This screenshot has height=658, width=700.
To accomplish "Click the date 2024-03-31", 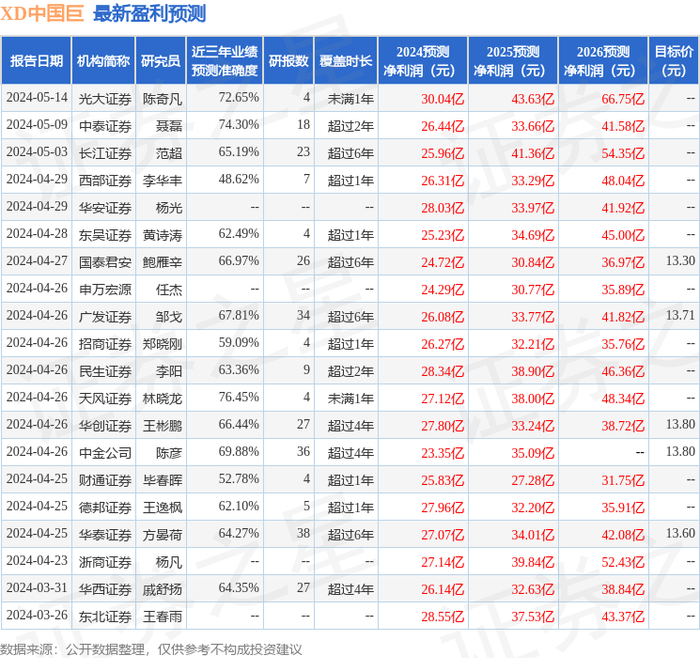I will coord(37,587).
